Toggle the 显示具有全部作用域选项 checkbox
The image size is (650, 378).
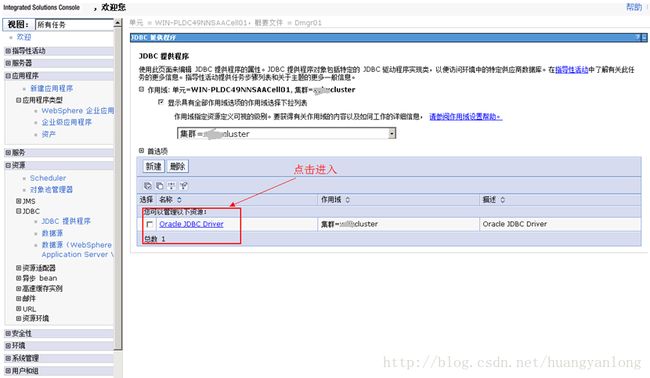coord(161,102)
